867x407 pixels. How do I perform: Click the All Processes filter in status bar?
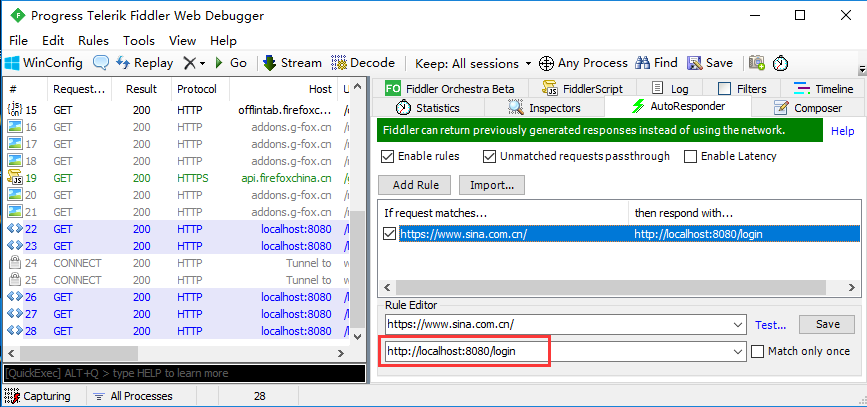click(133, 396)
